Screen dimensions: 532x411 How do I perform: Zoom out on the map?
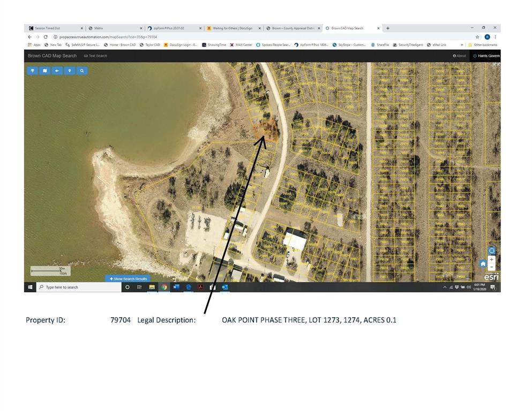pyautogui.click(x=492, y=267)
